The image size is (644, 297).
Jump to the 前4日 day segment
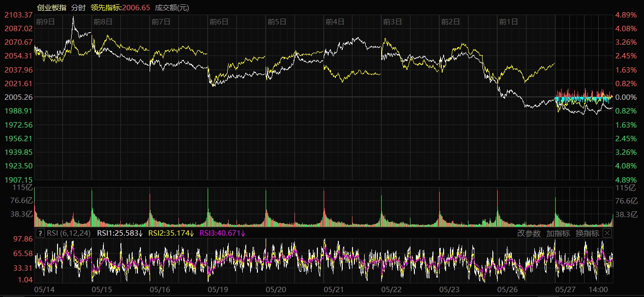point(335,21)
